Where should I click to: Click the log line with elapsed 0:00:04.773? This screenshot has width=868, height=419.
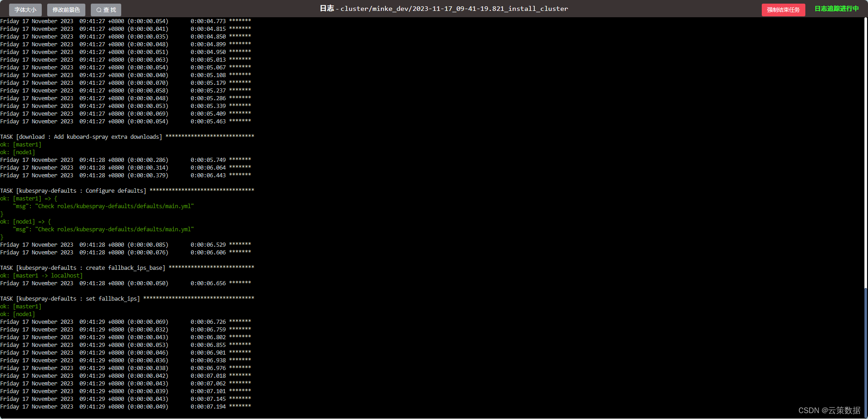point(126,21)
